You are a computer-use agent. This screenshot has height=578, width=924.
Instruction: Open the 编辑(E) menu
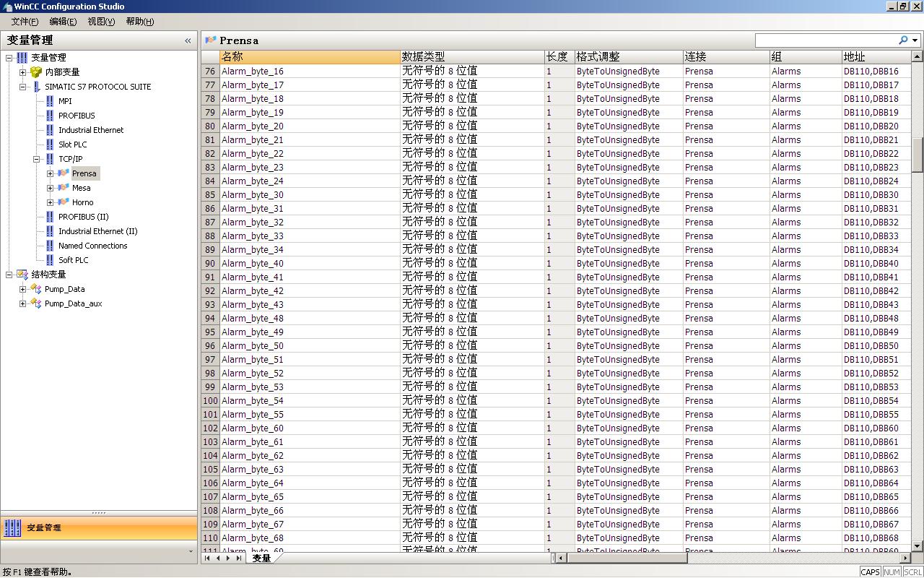click(x=63, y=22)
